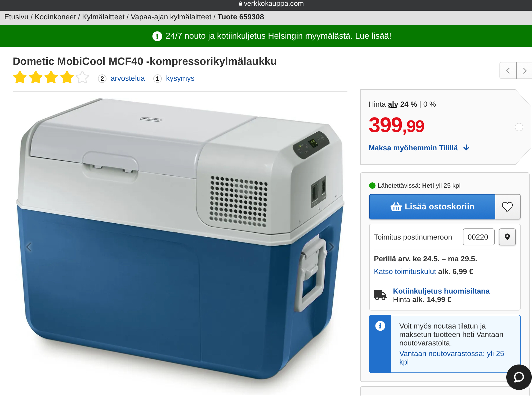Go to next product arrow

point(524,71)
